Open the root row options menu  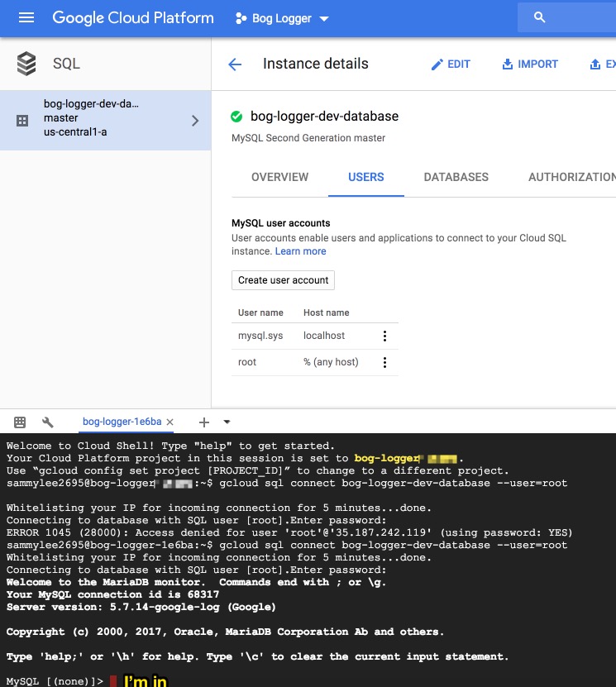(x=384, y=362)
